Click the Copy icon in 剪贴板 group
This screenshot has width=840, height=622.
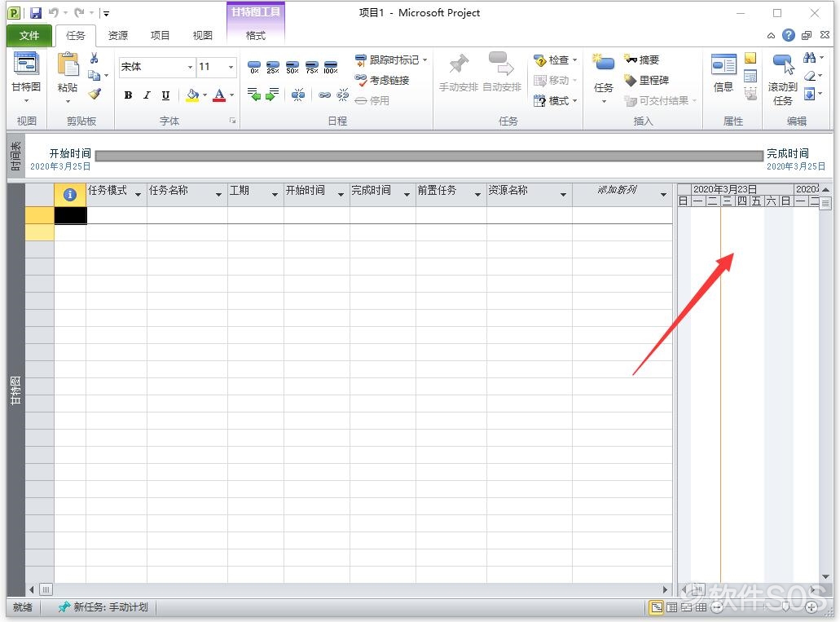click(95, 76)
